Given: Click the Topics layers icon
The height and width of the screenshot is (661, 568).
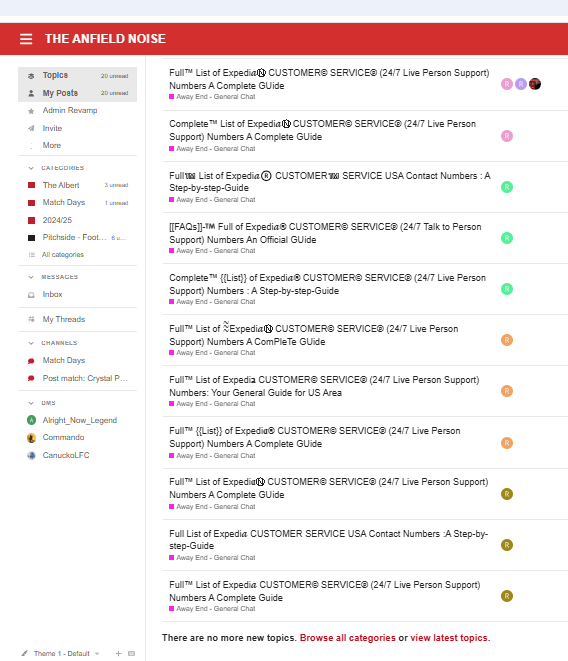Looking at the screenshot, I should tap(31, 76).
